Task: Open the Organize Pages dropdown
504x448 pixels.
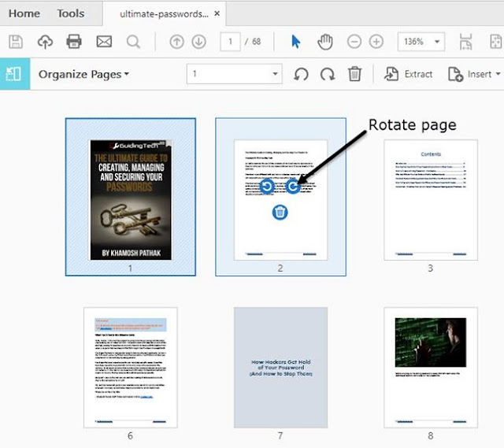Action: click(83, 74)
